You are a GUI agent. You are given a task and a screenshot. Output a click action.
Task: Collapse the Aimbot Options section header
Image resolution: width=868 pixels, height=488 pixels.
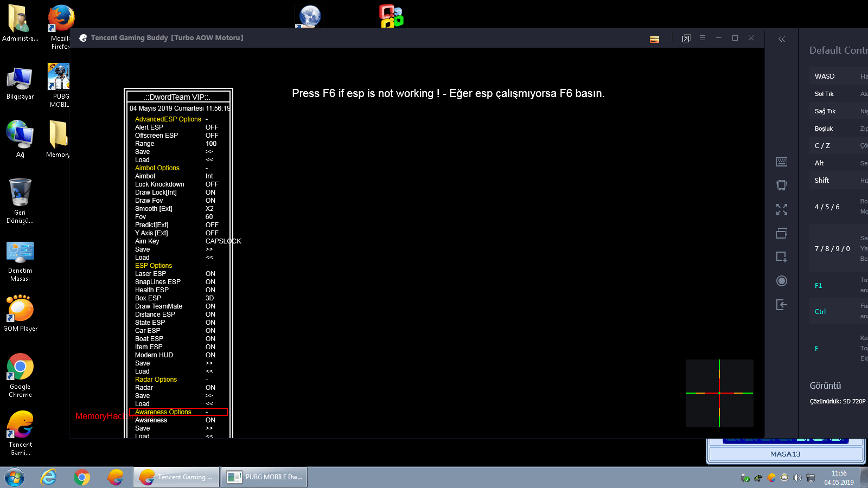click(x=157, y=168)
